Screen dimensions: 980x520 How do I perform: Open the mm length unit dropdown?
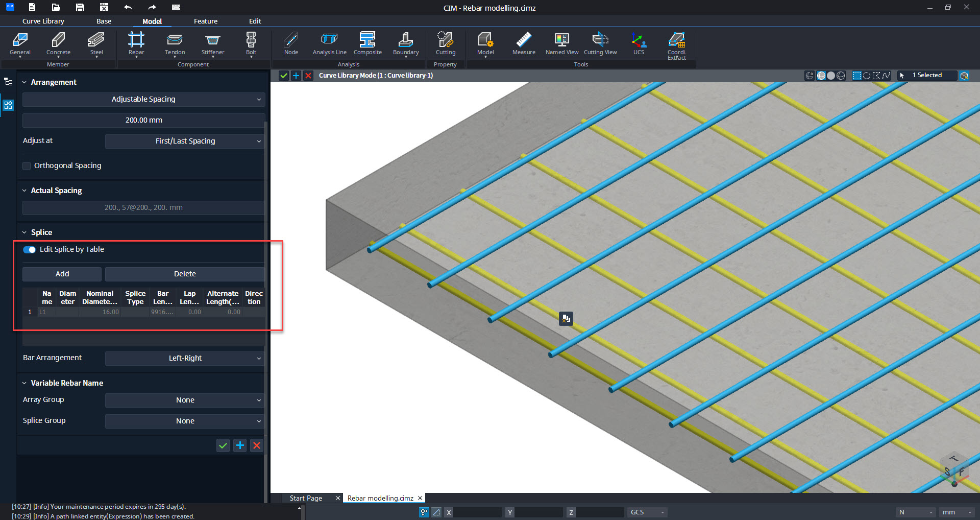coord(957,512)
